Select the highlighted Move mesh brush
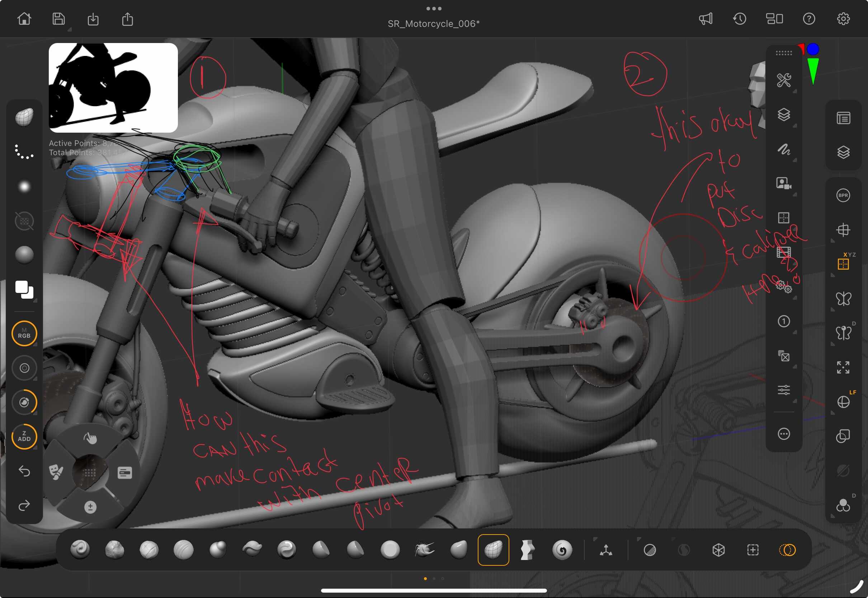This screenshot has width=868, height=598. click(x=493, y=550)
